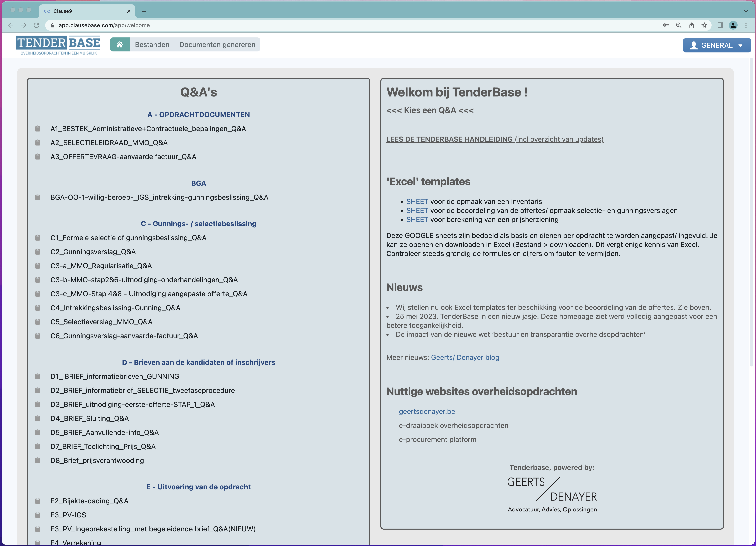Open the zoom magnifier icon in address bar
Viewport: 756px width, 546px height.
tap(678, 25)
